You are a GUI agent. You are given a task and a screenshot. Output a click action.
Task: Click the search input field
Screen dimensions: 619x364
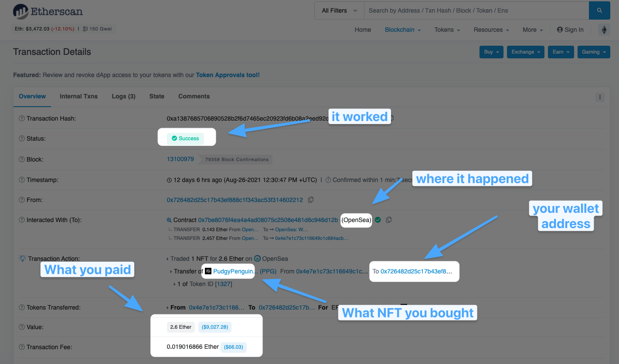coord(476,10)
